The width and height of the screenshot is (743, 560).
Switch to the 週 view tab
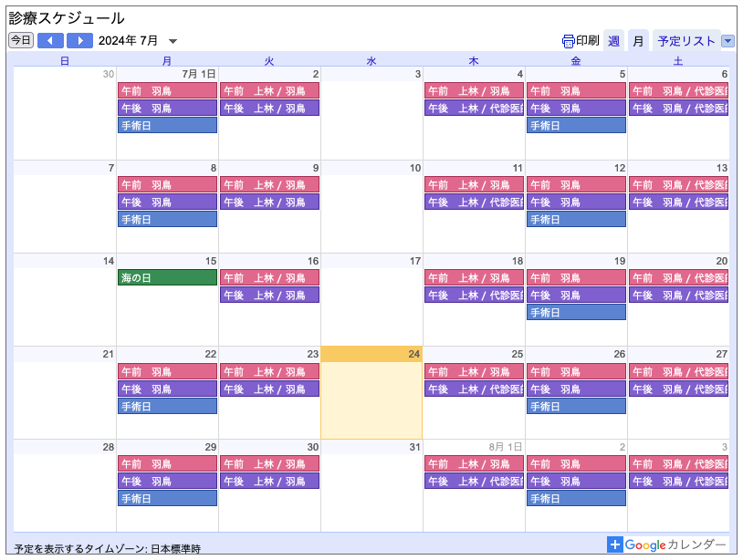[613, 41]
